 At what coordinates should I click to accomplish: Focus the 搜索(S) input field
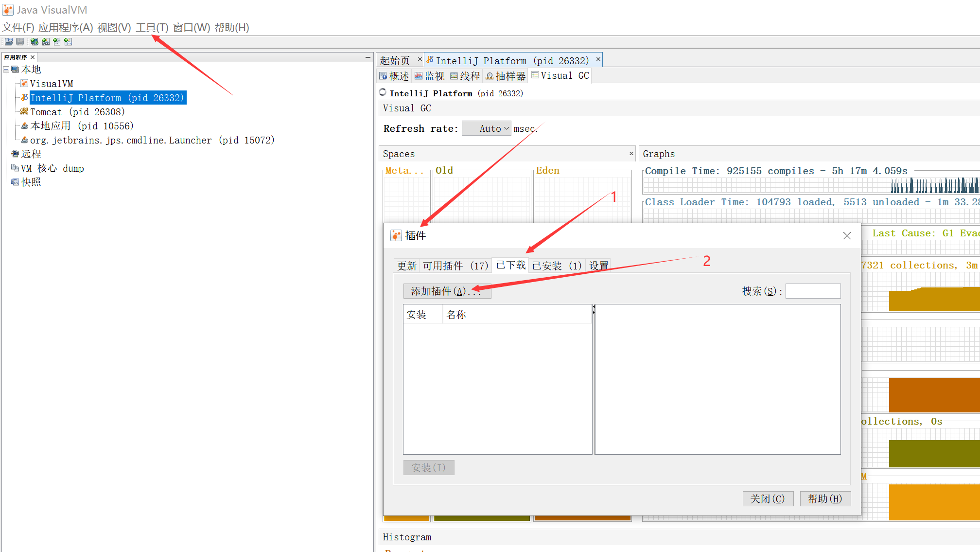pos(813,291)
